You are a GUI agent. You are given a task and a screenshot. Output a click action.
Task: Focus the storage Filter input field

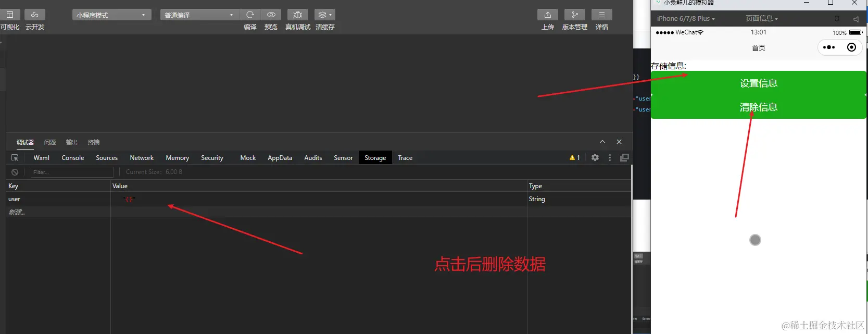coord(72,172)
